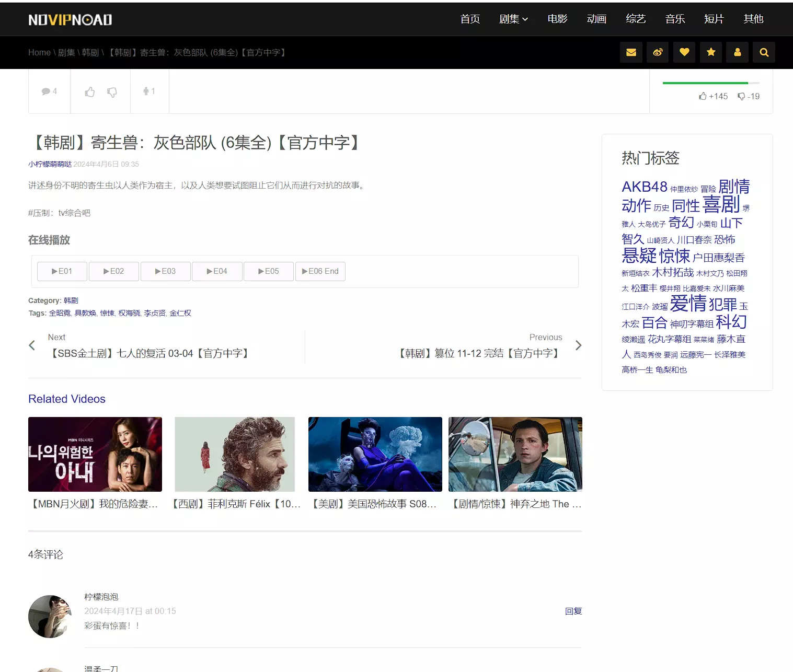Go to next post via left chevron
This screenshot has height=672, width=793.
click(x=32, y=345)
